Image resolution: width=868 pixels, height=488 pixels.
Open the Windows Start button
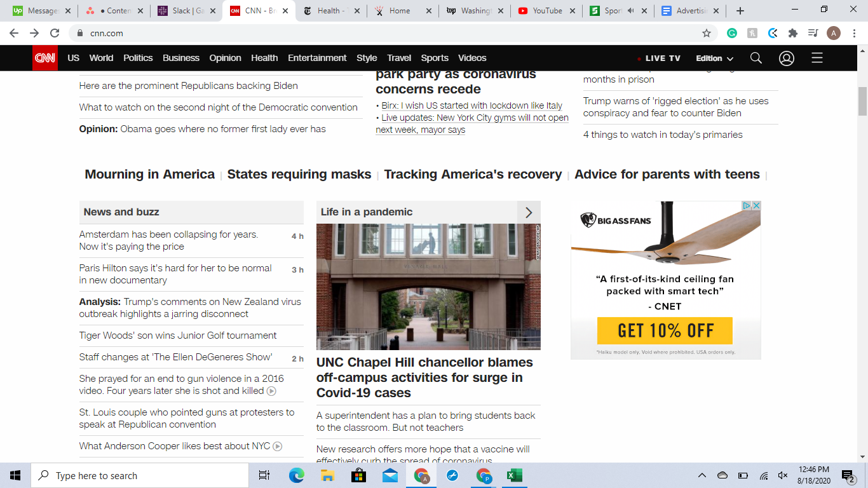tap(15, 475)
